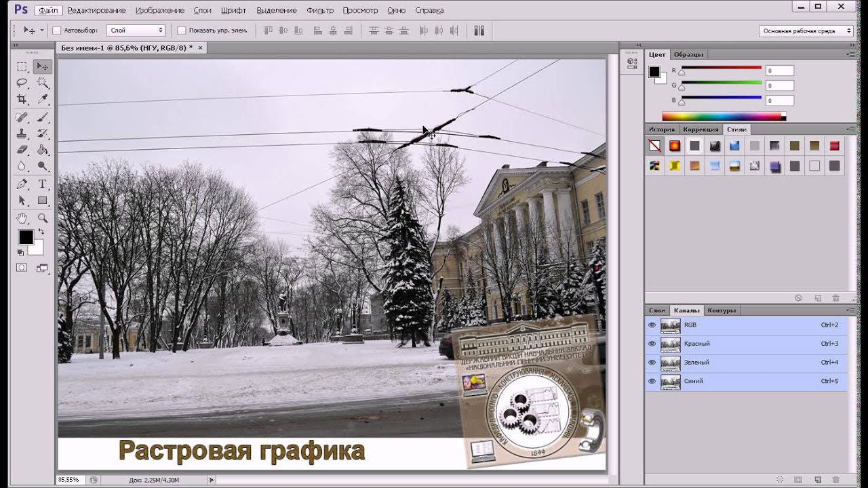Select the Blur tool
This screenshot has width=868, height=488.
22,166
